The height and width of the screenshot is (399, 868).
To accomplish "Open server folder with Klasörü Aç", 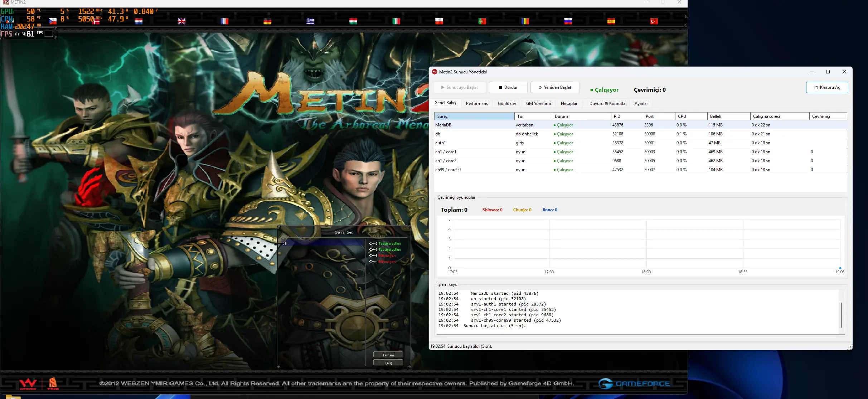I will (827, 87).
